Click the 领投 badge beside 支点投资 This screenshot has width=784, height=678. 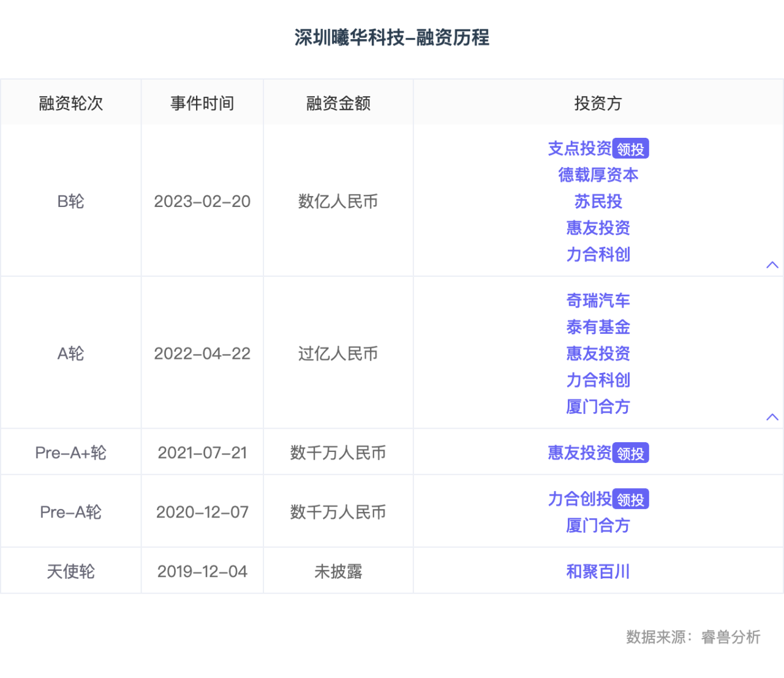[x=631, y=149]
